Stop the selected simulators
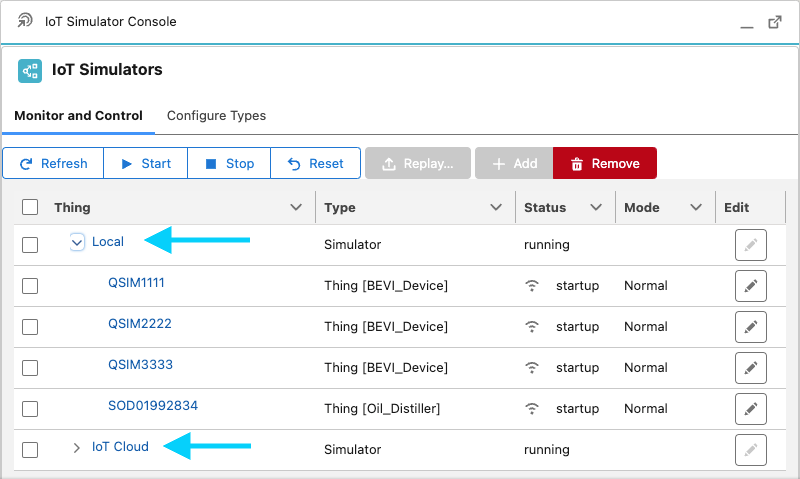 pyautogui.click(x=229, y=163)
